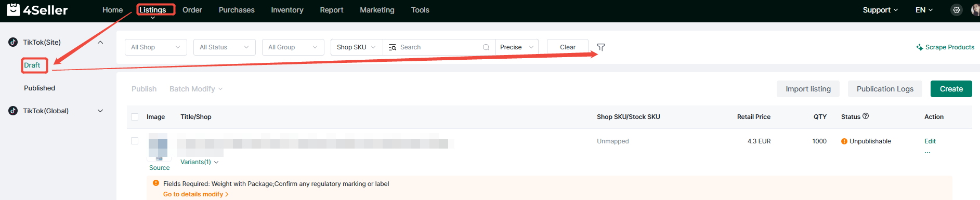Tick the checkbox for the Unpublishable listing

135,141
